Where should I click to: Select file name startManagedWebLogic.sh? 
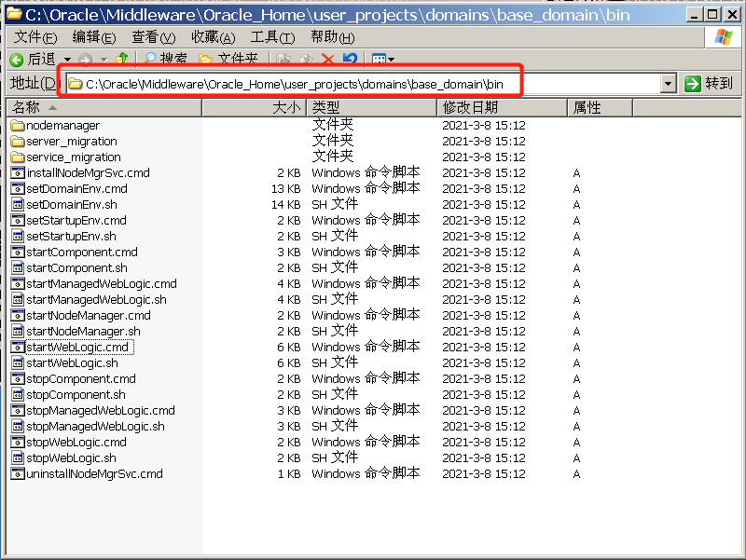click(x=97, y=299)
